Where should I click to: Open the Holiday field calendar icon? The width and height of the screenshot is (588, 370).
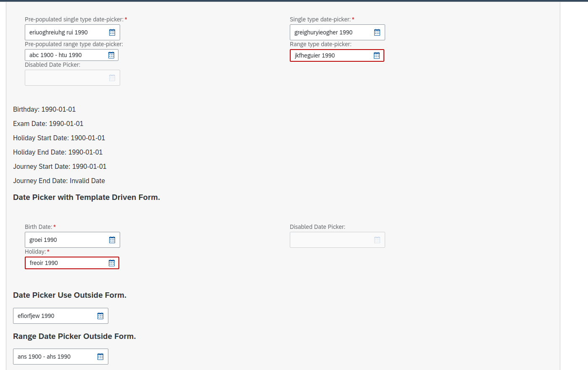(x=111, y=262)
